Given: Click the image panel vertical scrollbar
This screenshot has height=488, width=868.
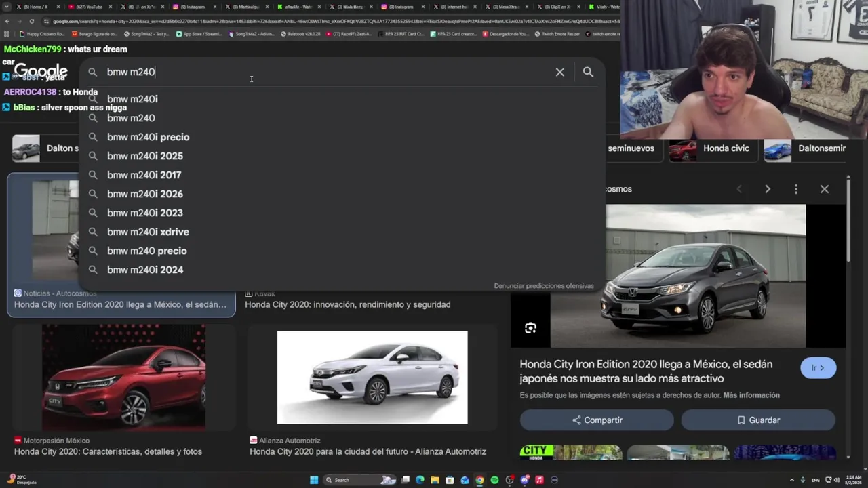Looking at the screenshot, I should pos(848,220).
